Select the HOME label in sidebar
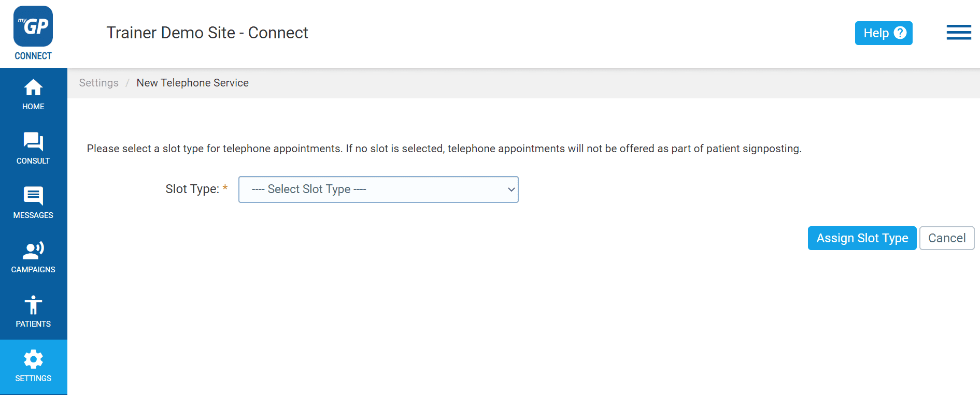This screenshot has height=395, width=980. pyautogui.click(x=33, y=107)
